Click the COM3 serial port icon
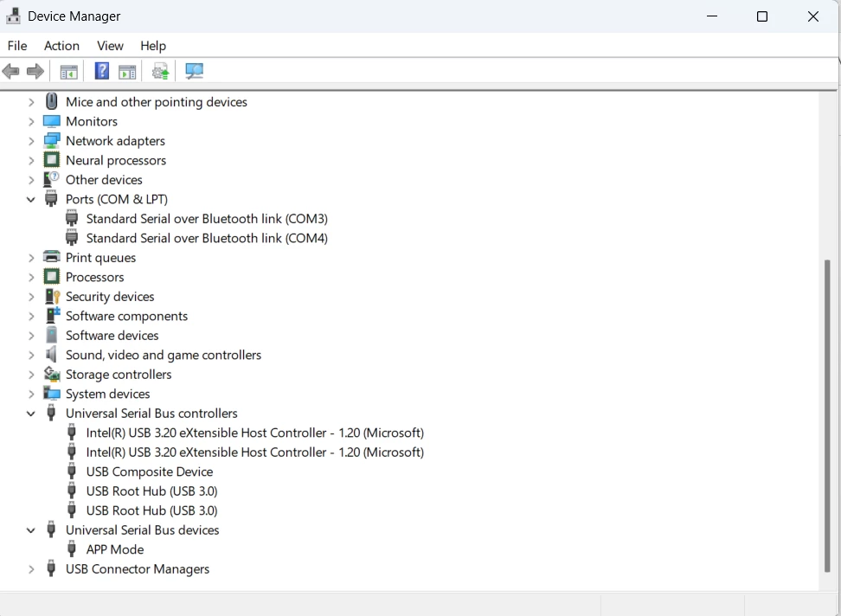 click(x=71, y=218)
